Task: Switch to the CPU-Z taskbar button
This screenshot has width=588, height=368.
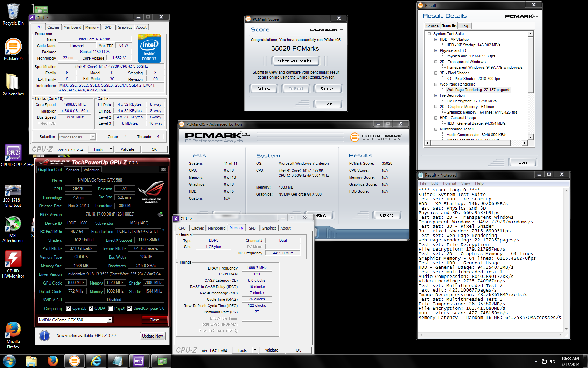Action: [x=139, y=361]
